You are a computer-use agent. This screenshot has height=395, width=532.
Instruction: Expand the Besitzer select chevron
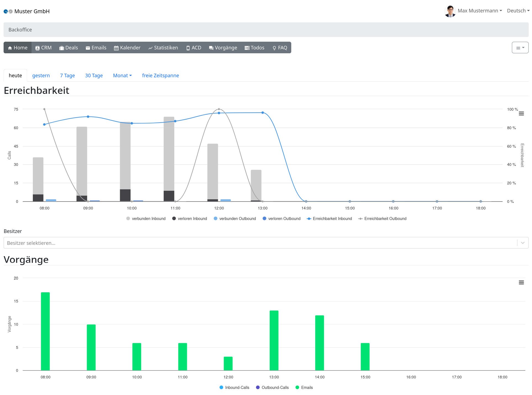[x=523, y=243]
